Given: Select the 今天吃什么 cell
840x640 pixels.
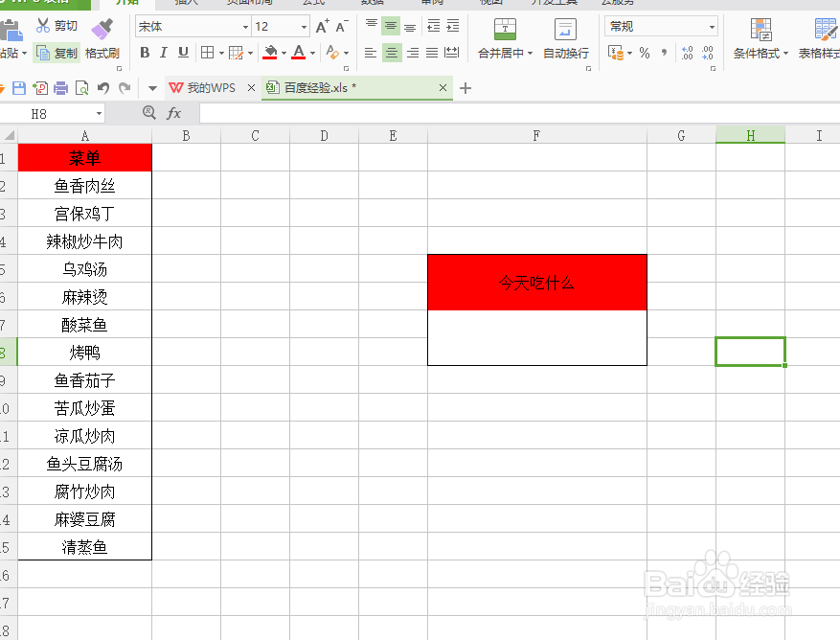Looking at the screenshot, I should [x=536, y=283].
